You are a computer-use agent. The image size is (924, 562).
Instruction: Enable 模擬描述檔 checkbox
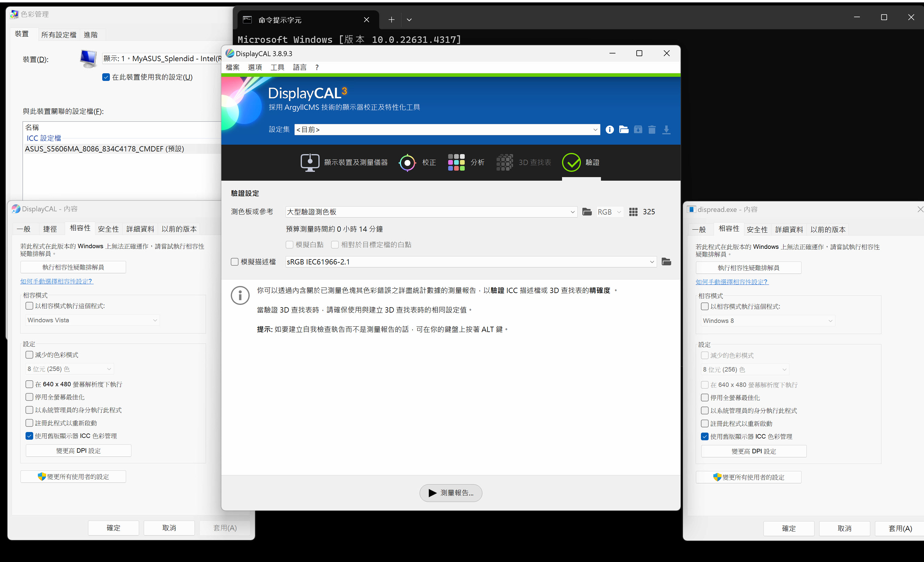234,262
